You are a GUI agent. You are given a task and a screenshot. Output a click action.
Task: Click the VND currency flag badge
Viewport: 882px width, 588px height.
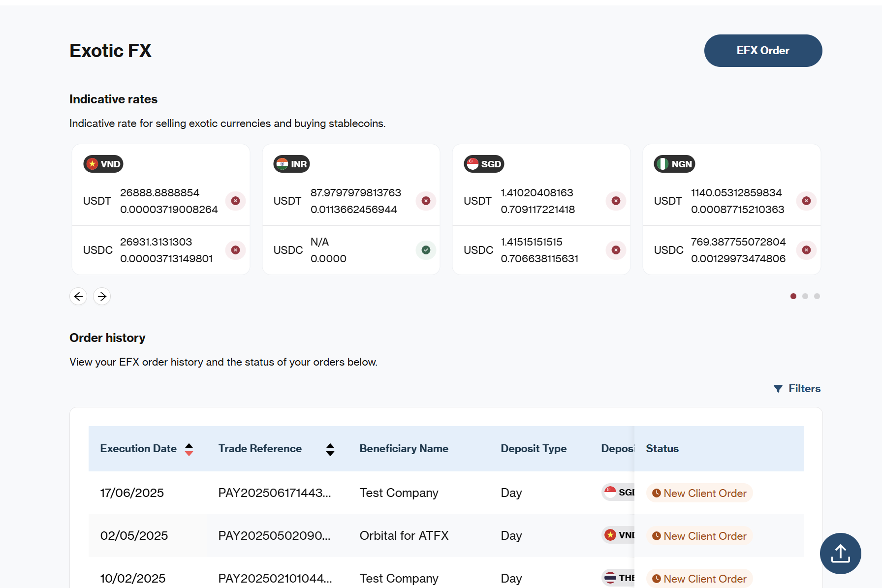pos(103,164)
